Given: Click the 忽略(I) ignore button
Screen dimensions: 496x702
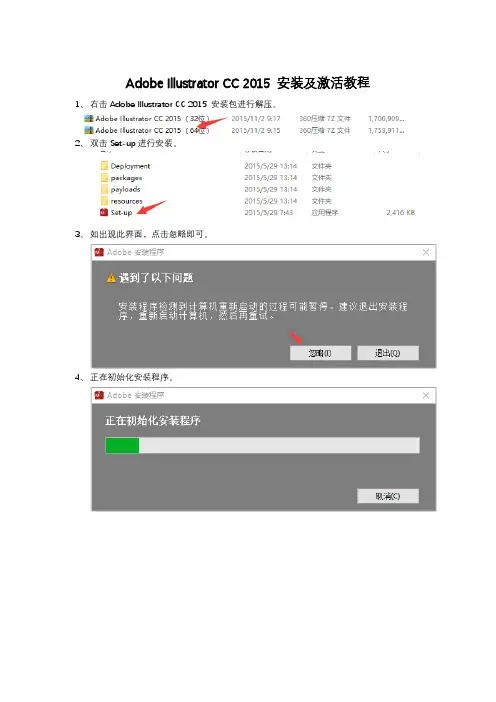Looking at the screenshot, I should click(x=320, y=353).
